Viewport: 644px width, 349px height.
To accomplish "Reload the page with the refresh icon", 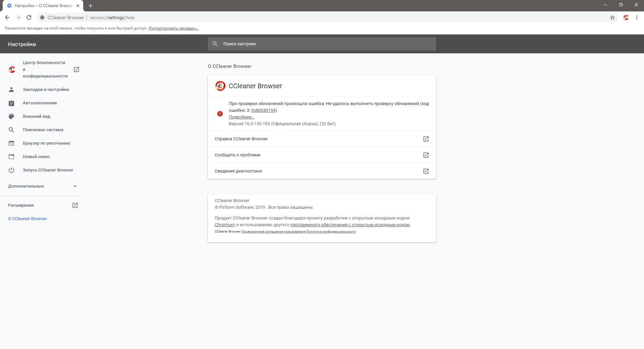I will click(x=29, y=17).
